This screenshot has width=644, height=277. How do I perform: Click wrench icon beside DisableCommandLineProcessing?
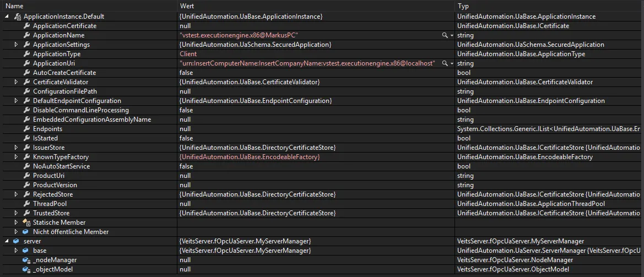(26, 110)
